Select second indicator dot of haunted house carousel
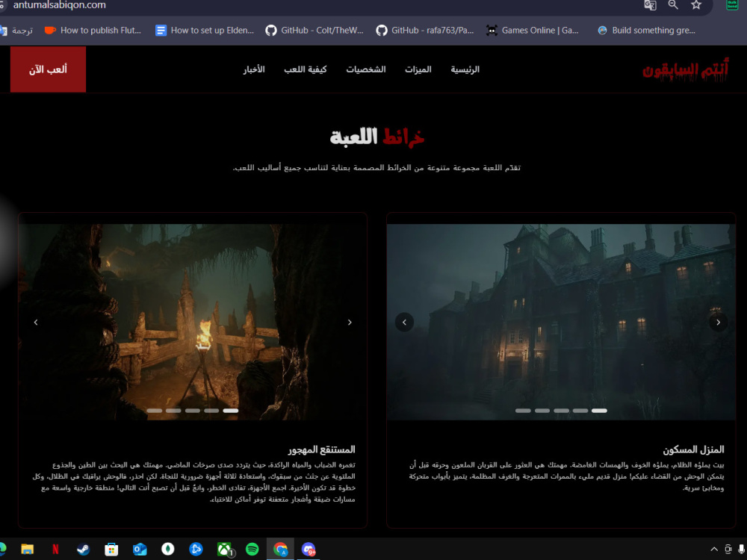Viewport: 747px width, 560px height. pyautogui.click(x=542, y=411)
